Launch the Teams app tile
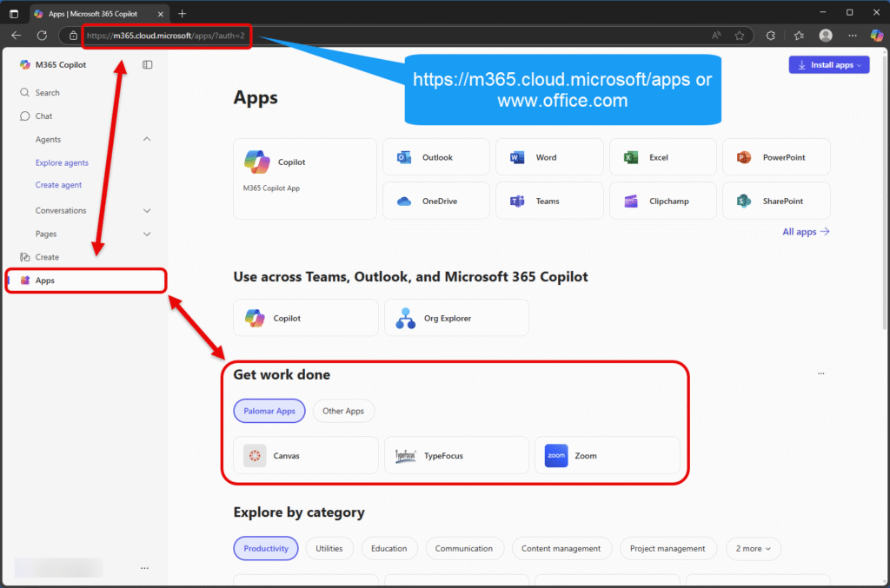 pos(549,201)
